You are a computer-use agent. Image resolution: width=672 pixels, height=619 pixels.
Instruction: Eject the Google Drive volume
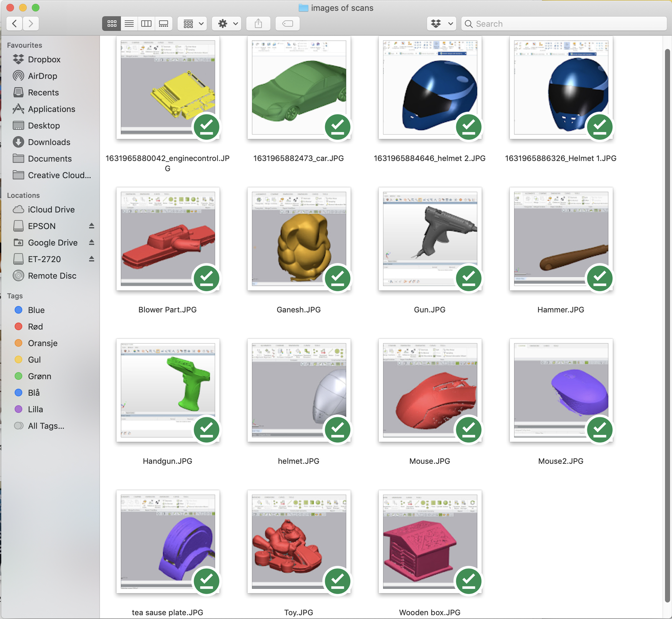click(92, 243)
